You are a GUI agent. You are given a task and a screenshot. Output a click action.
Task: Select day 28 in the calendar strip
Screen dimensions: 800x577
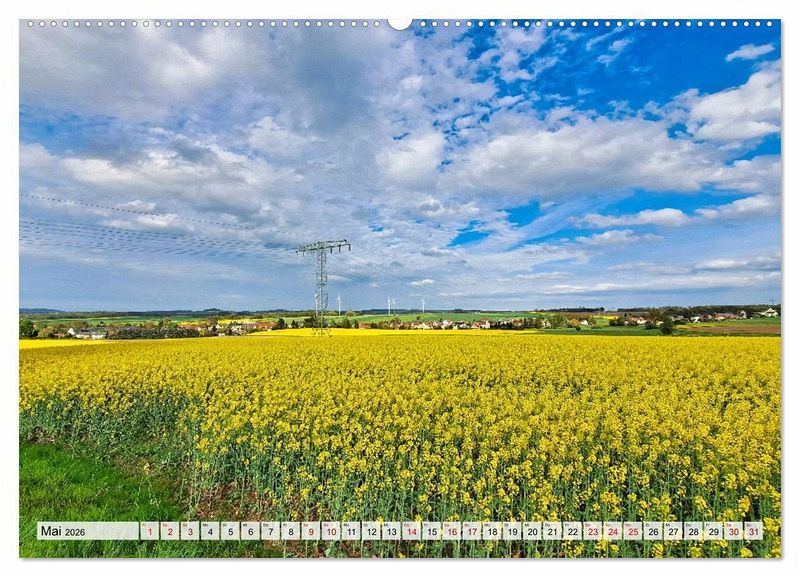coord(694,531)
